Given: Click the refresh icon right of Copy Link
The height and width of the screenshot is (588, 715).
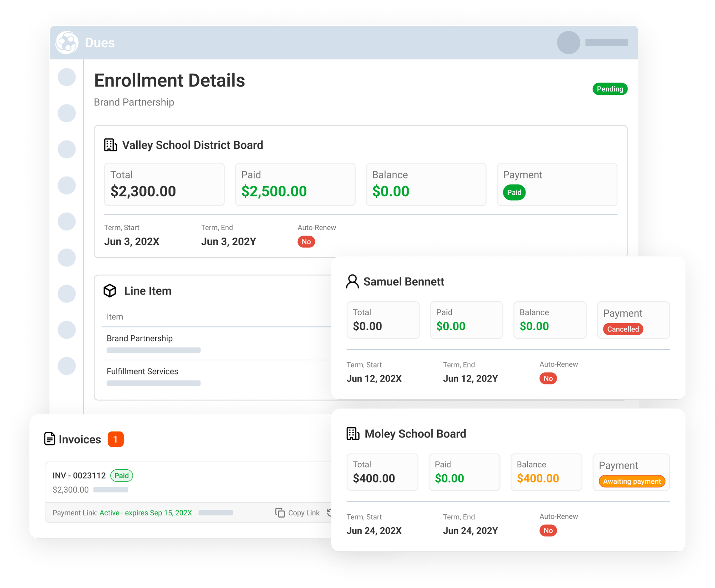Looking at the screenshot, I should [329, 513].
